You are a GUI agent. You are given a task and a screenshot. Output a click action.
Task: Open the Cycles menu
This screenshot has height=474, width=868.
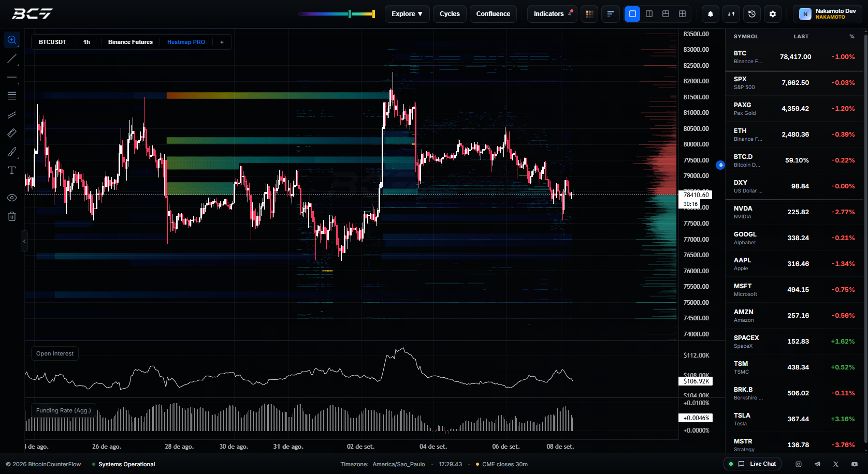click(450, 14)
